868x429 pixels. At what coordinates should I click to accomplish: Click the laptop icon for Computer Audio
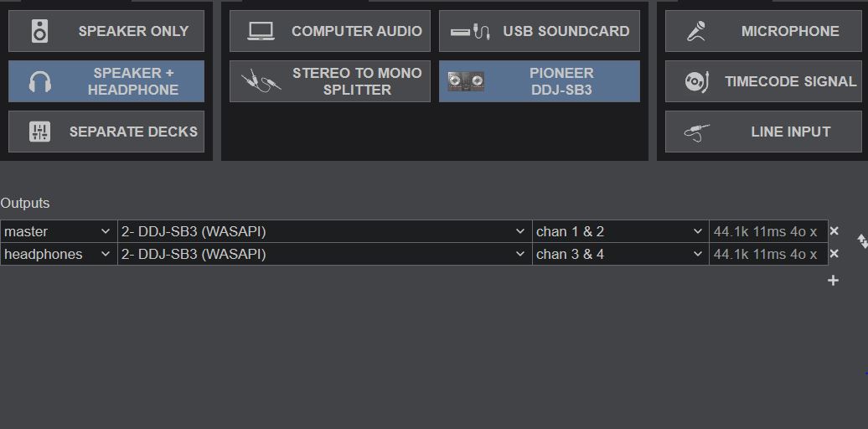coord(261,31)
